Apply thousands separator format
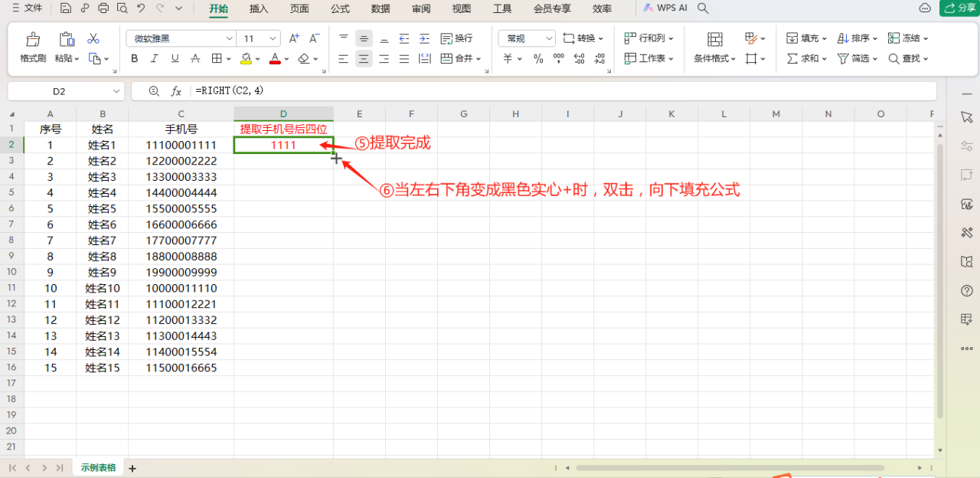This screenshot has height=478, width=980. 559,58
